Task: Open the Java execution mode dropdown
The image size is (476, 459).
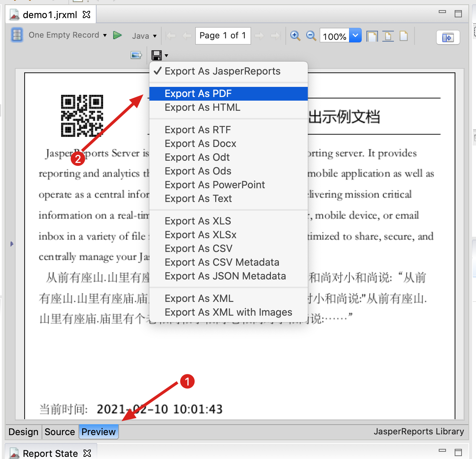Action: click(155, 36)
